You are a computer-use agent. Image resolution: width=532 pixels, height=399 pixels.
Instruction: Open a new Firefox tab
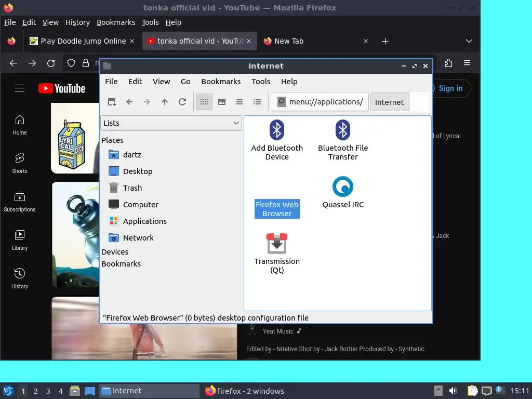[x=385, y=41]
